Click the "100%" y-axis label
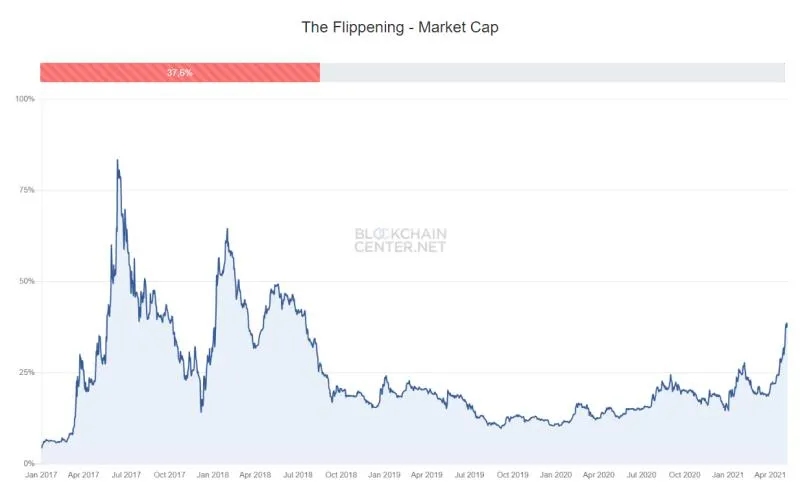The height and width of the screenshot is (487, 800). 25,99
